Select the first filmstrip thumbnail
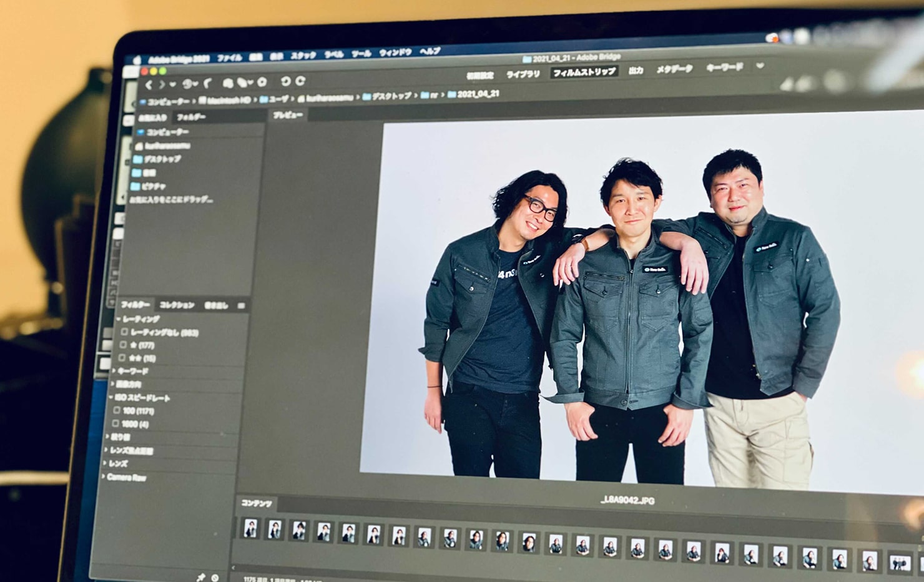Screen dimensions: 924x582 (x=251, y=528)
